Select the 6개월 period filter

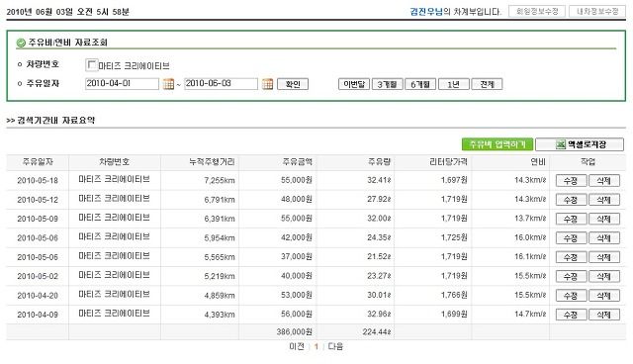click(x=420, y=84)
